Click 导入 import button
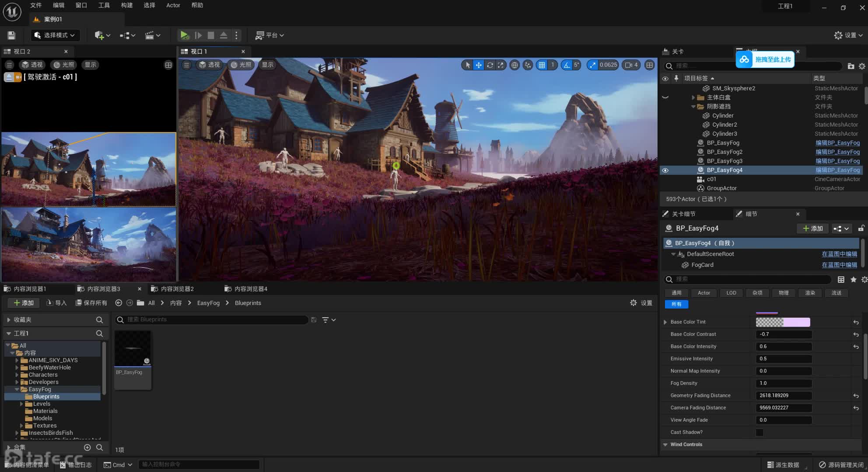Image resolution: width=868 pixels, height=472 pixels. [x=56, y=303]
